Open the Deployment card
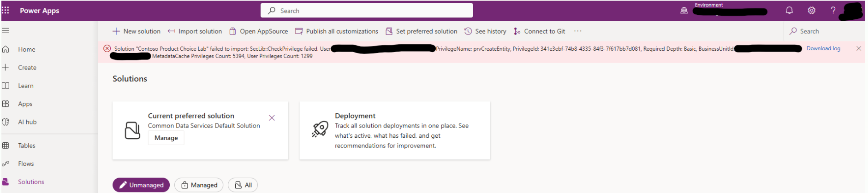Viewport: 868px width, 193px height. click(395, 130)
